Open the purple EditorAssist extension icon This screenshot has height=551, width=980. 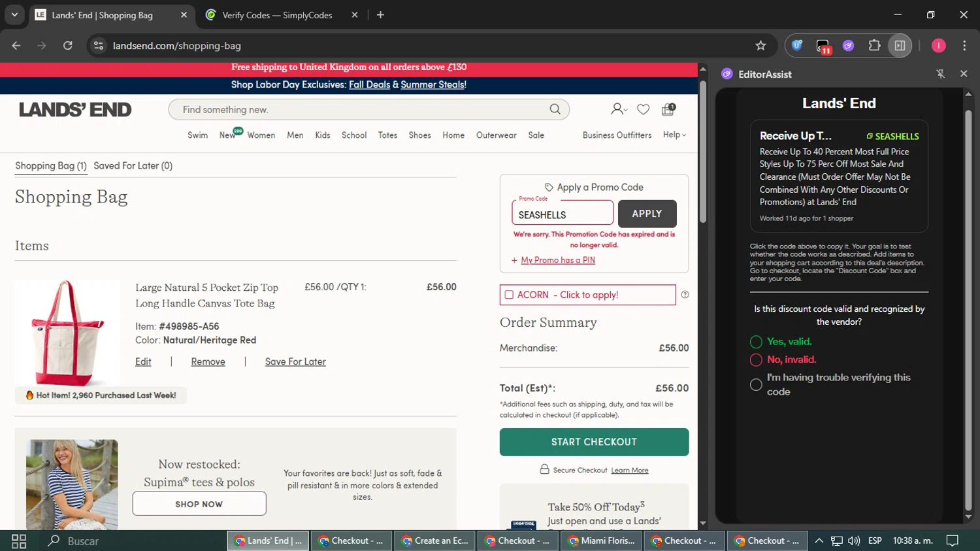[848, 46]
